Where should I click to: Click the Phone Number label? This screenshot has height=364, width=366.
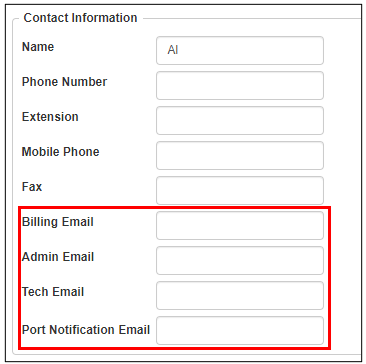coord(64,82)
